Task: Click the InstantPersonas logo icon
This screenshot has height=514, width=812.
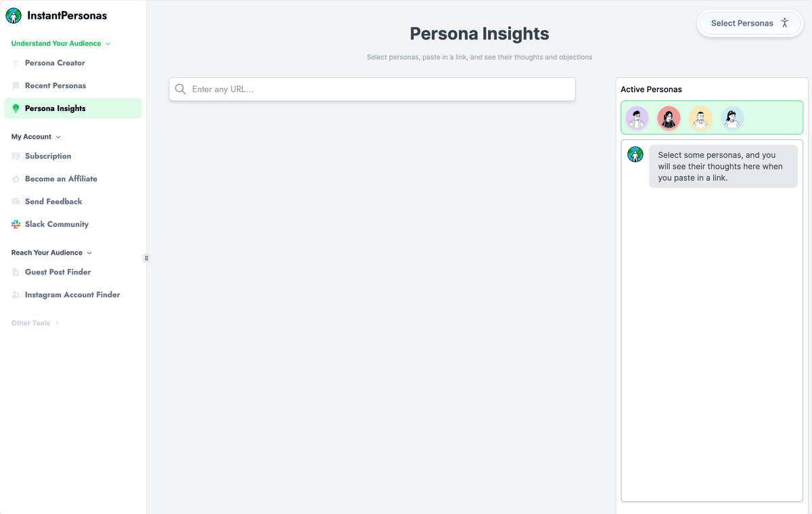Action: tap(14, 15)
